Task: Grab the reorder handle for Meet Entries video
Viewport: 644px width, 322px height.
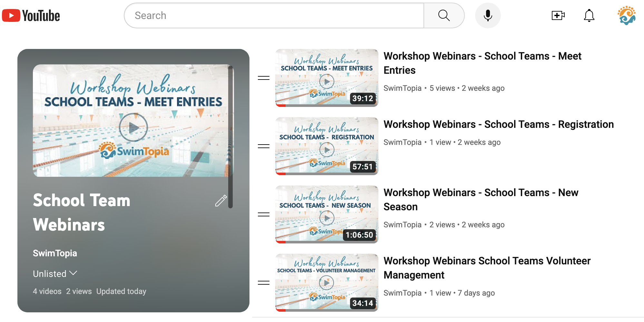Action: coord(264,78)
